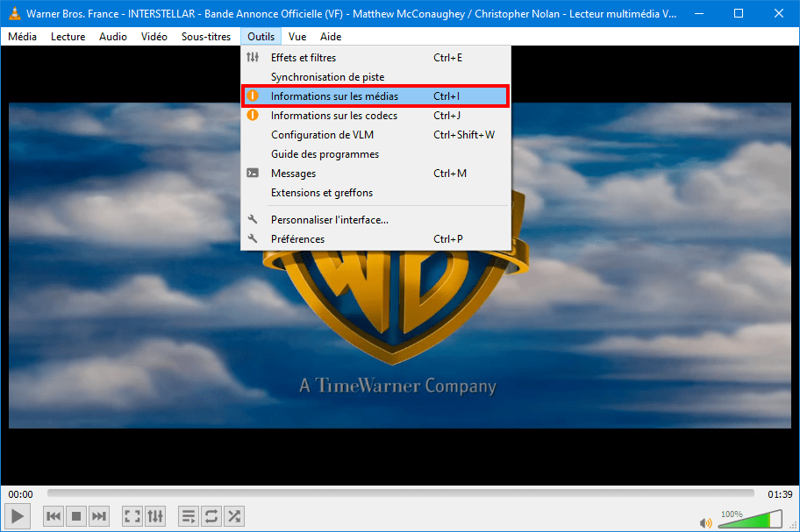800x532 pixels.
Task: Show the playlist panel icon
Action: coord(189,516)
